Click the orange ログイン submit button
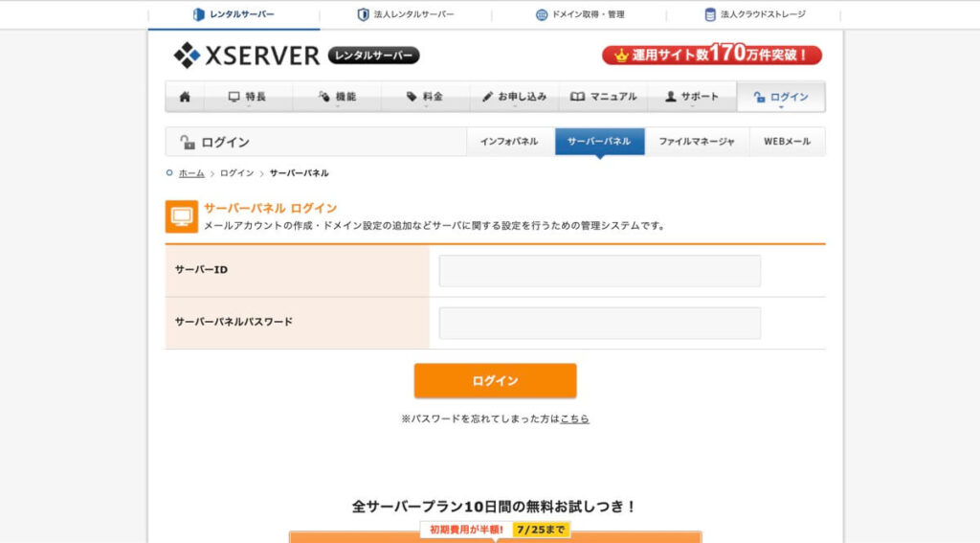Screen dimensions: 980x543 click(x=495, y=380)
